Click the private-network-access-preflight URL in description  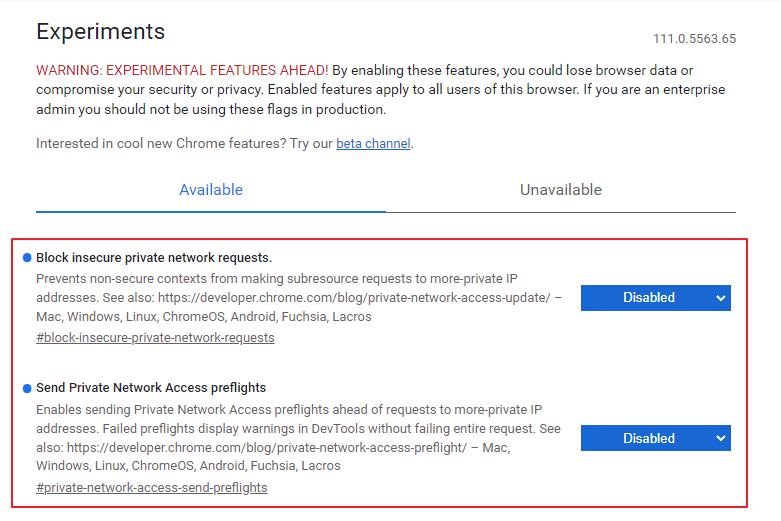tap(266, 447)
